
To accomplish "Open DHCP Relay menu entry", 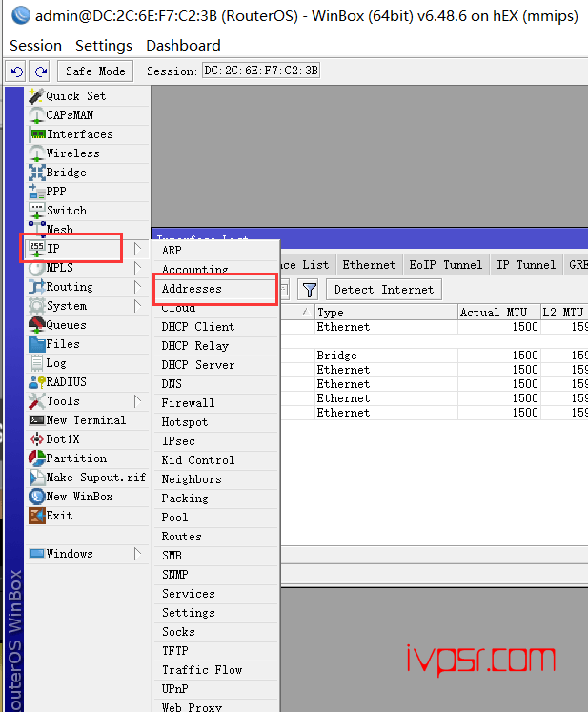I will pyautogui.click(x=215, y=346).
